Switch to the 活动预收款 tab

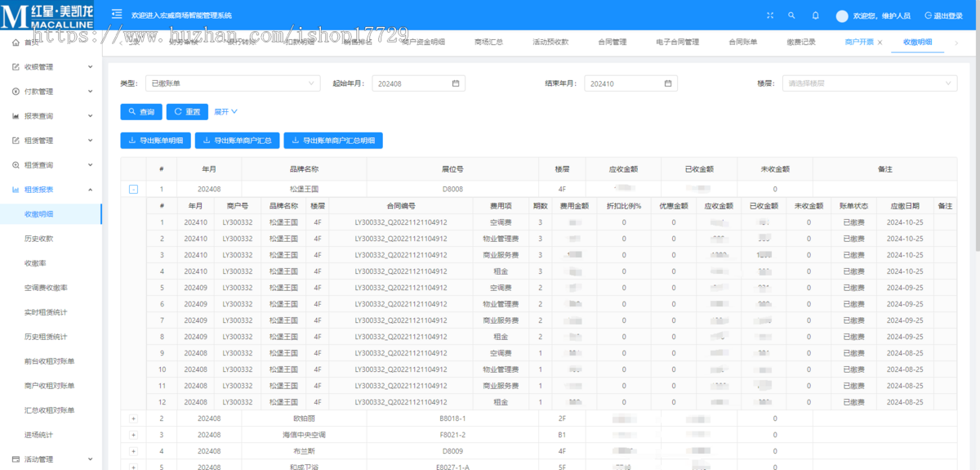(x=550, y=42)
